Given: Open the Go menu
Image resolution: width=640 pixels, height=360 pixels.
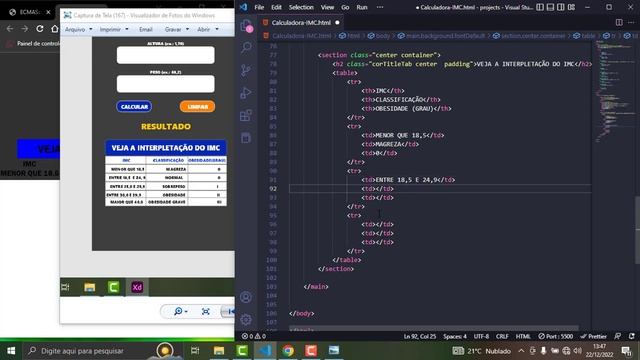Looking at the screenshot, I should tap(345, 7).
